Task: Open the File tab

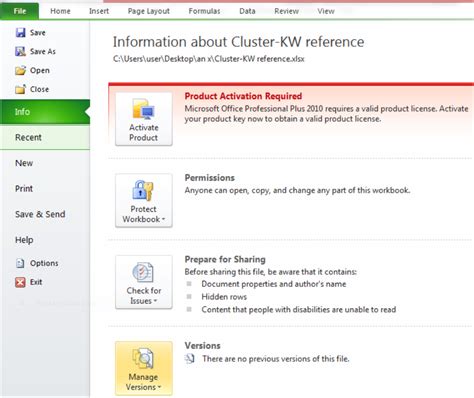Action: click(x=19, y=11)
